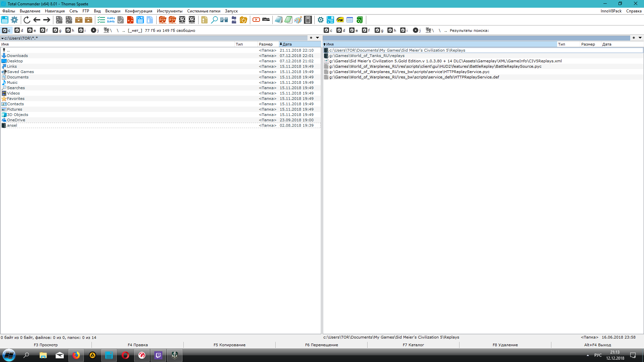Open the Конфигурация menu

(x=139, y=11)
